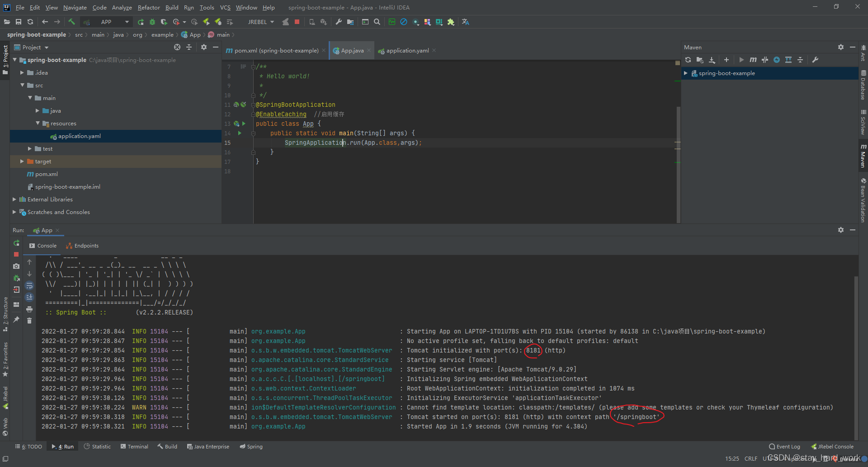The width and height of the screenshot is (868, 467).
Task: Open the Refactor menu
Action: pyautogui.click(x=149, y=7)
